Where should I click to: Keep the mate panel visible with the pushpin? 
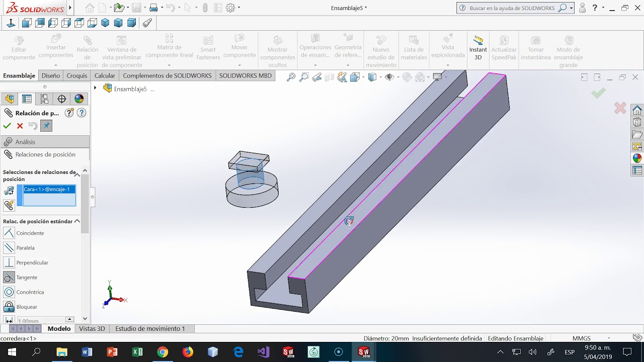[46, 126]
